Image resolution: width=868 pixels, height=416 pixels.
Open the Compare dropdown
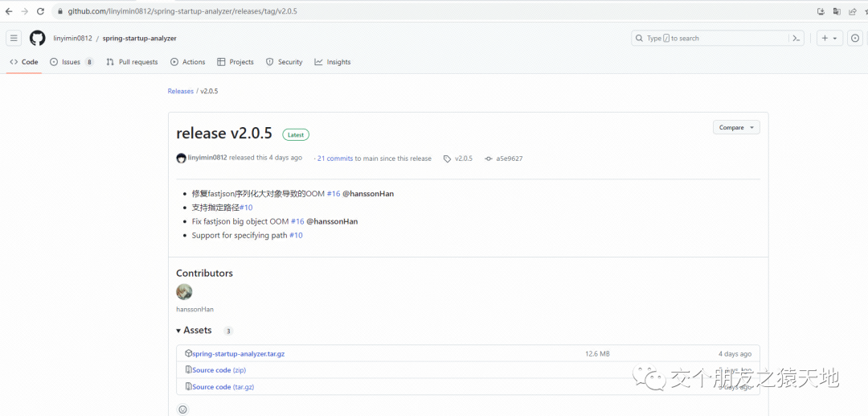736,127
